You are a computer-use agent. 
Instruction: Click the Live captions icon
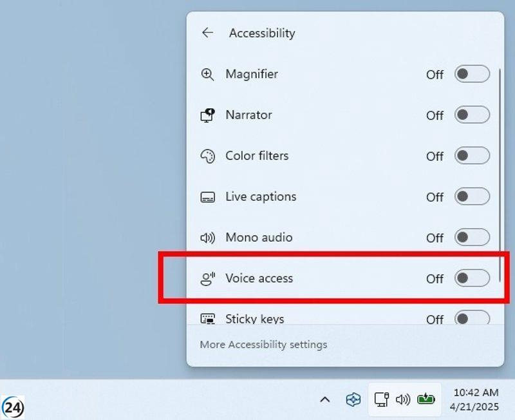207,196
